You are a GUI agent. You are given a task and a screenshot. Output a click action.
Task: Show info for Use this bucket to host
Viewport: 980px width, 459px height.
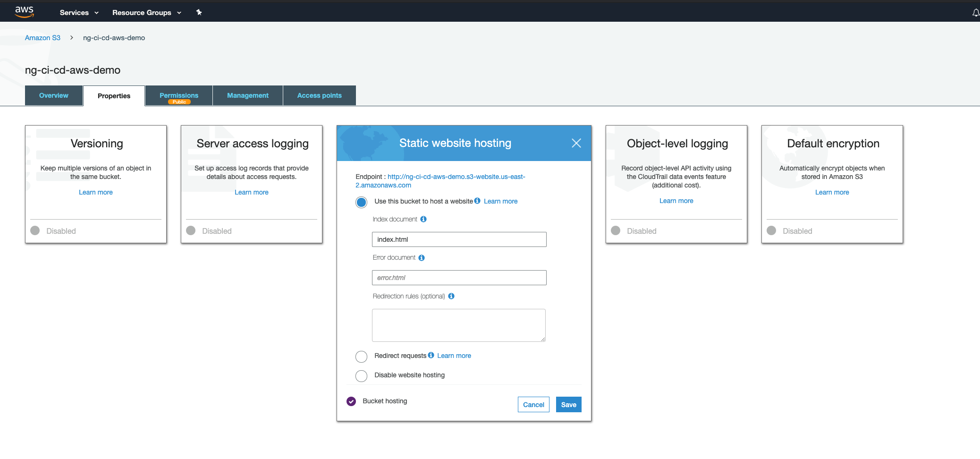click(477, 201)
